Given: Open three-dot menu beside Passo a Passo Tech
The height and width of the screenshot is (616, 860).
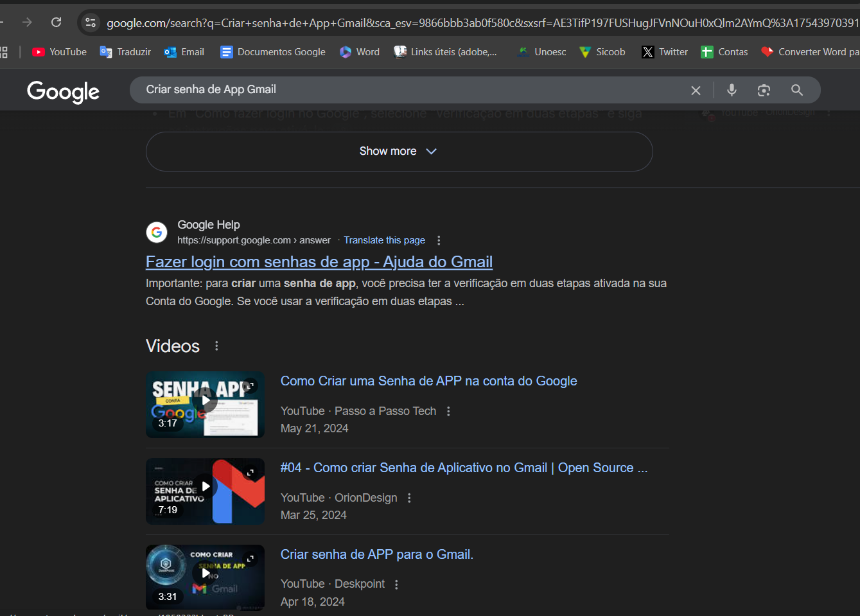Looking at the screenshot, I should (x=448, y=411).
